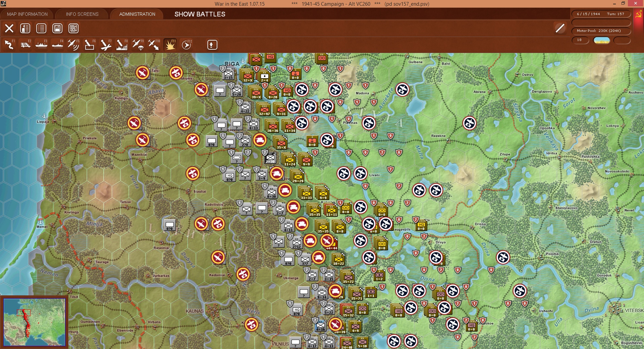Select the F9 air transport parachute icon
The image size is (644, 349).
pos(138,45)
